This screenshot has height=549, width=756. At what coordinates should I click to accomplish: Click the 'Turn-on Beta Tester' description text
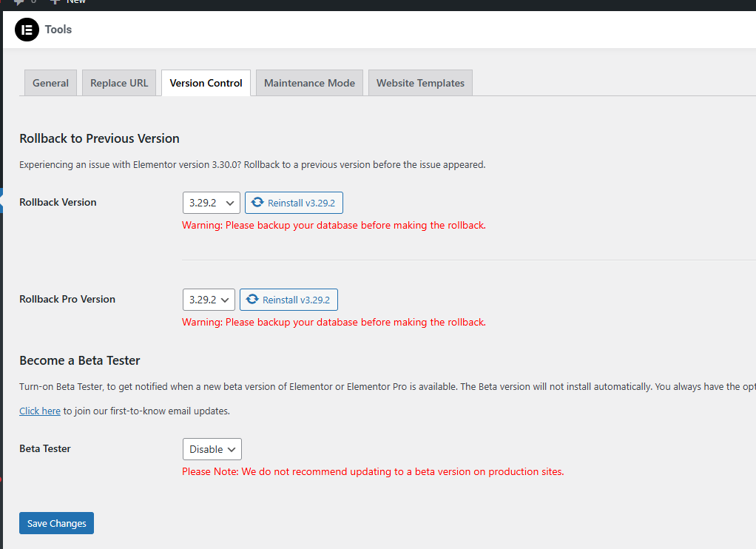388,386
